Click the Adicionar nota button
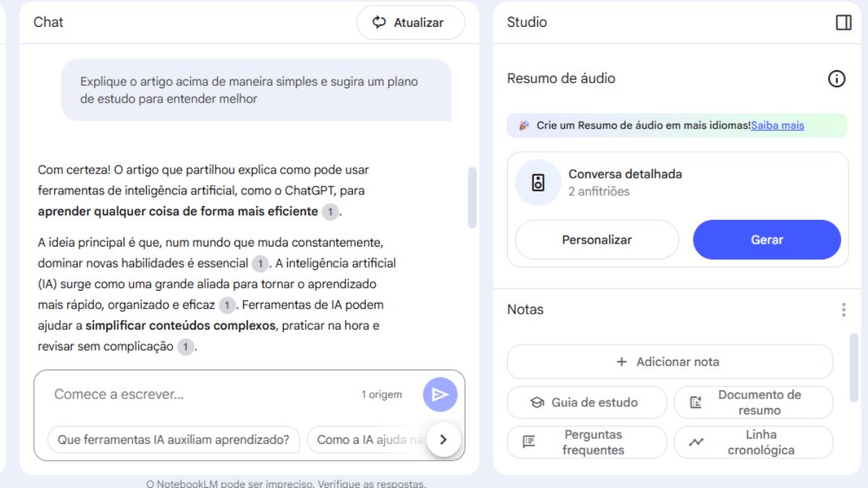The width and height of the screenshot is (868, 488). point(670,361)
